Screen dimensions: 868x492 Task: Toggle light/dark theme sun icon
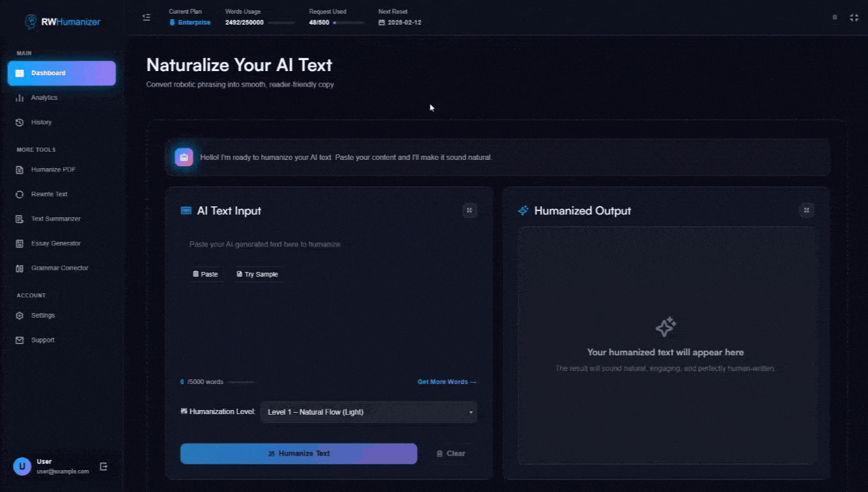[x=835, y=17]
